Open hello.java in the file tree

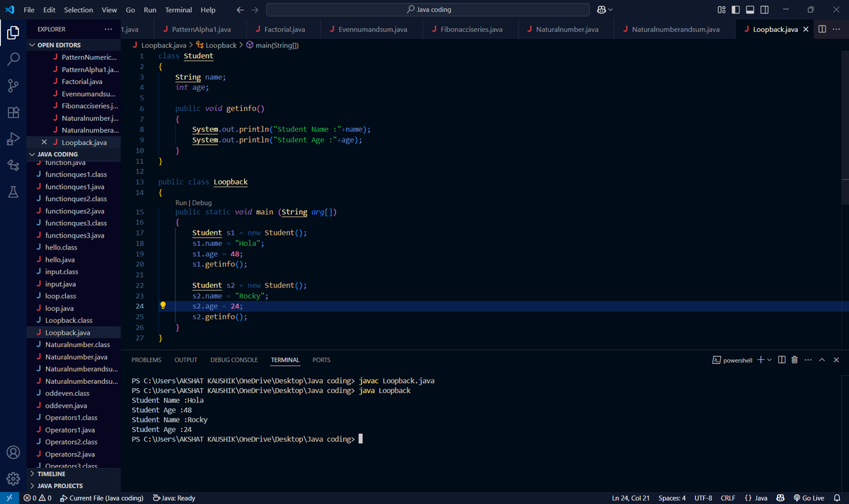tap(60, 259)
